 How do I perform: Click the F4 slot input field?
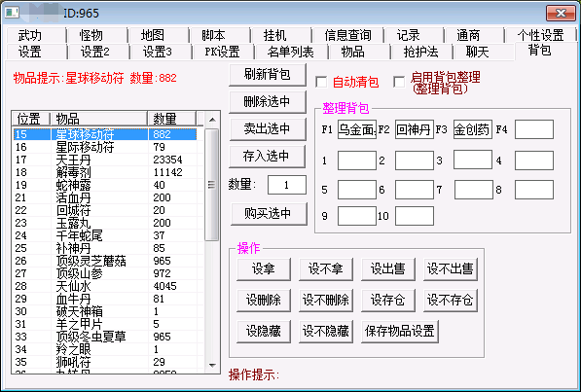pyautogui.click(x=534, y=129)
